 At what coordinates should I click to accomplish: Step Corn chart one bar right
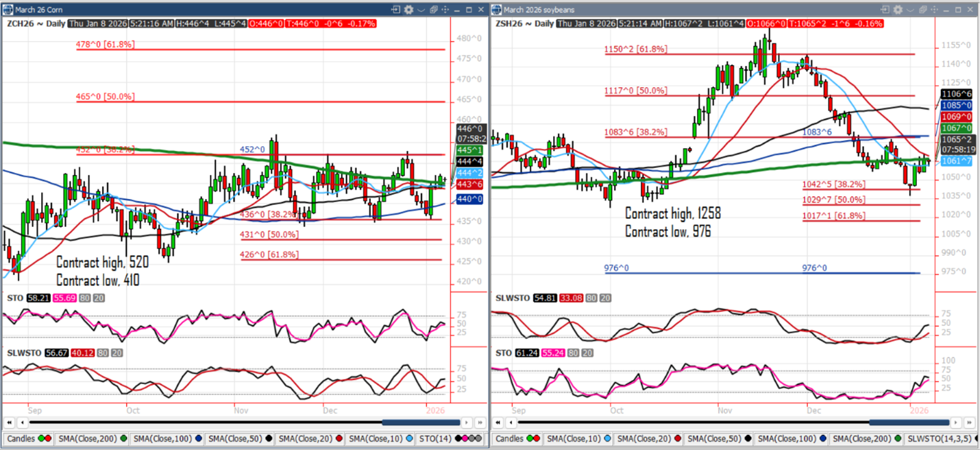[x=467, y=423]
